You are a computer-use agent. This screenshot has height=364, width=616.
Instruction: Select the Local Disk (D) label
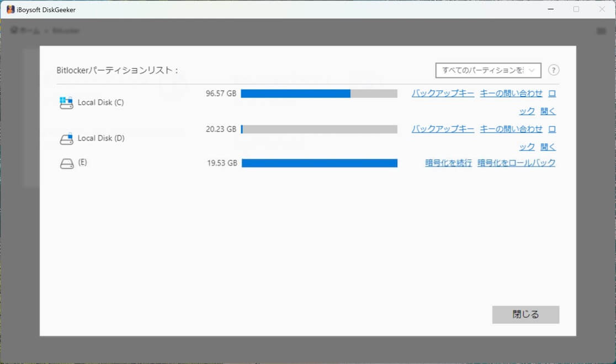[x=101, y=138]
